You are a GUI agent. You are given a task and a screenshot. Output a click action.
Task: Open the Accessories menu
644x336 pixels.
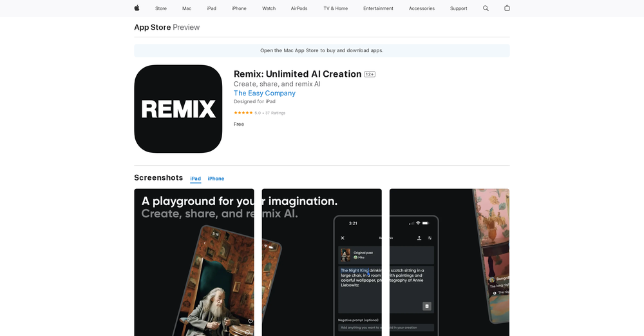[x=421, y=8]
